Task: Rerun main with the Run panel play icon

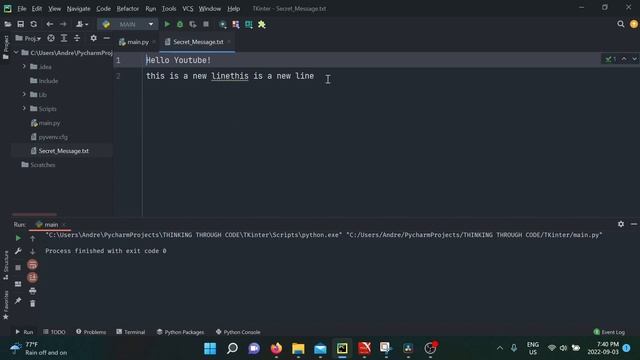Action: 18,238
